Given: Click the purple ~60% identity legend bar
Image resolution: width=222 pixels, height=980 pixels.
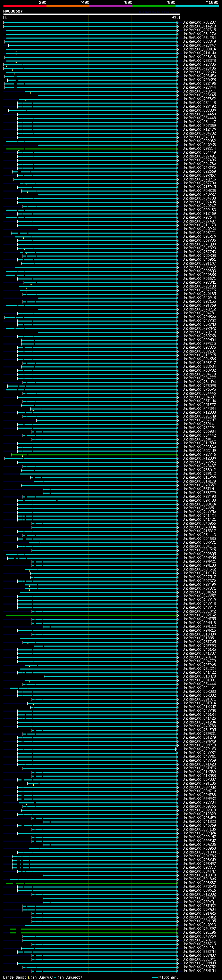Looking at the screenshot, I should pos(111,6).
